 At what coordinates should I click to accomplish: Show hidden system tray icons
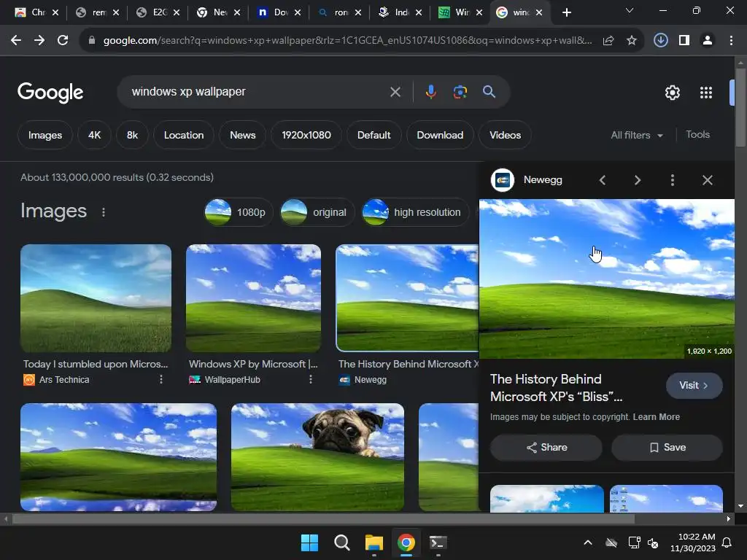588,542
